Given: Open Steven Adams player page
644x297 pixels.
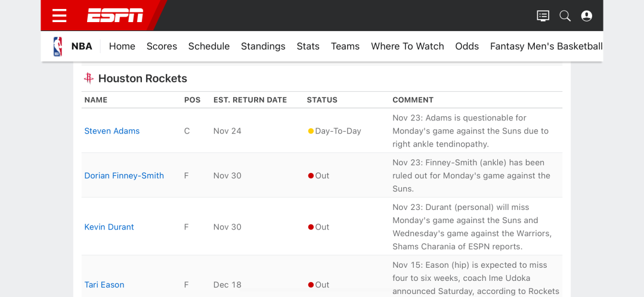Looking at the screenshot, I should pyautogui.click(x=112, y=131).
